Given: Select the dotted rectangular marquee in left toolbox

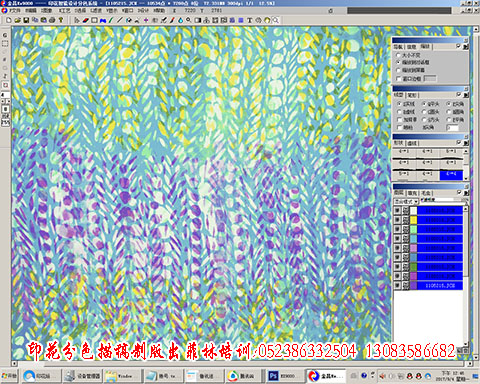Looking at the screenshot, I should 5,43.
